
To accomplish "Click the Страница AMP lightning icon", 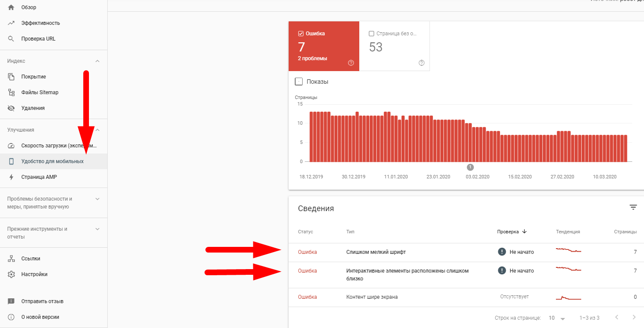I will (11, 177).
